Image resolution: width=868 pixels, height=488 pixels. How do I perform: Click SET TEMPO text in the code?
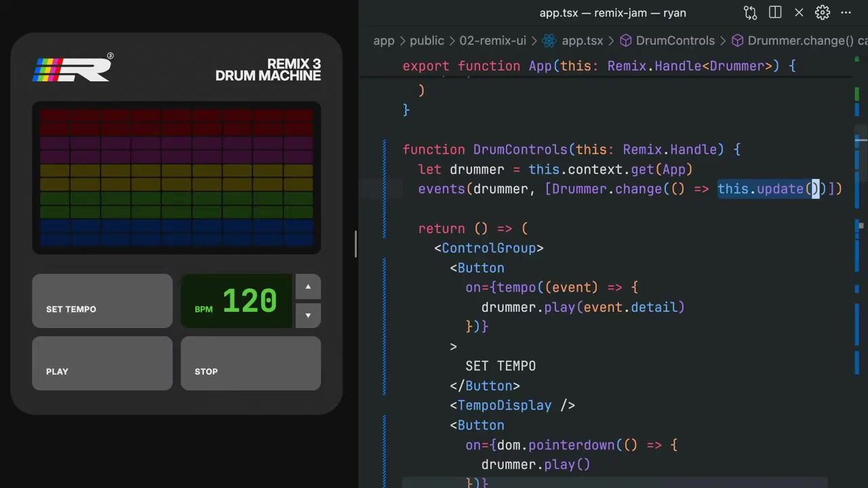click(x=500, y=366)
